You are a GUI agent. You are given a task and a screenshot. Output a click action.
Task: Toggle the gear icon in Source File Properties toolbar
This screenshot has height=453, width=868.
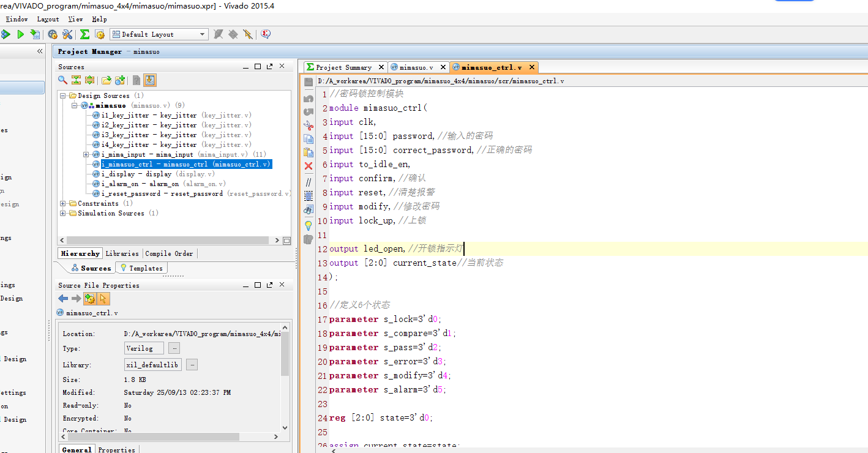[x=90, y=299]
